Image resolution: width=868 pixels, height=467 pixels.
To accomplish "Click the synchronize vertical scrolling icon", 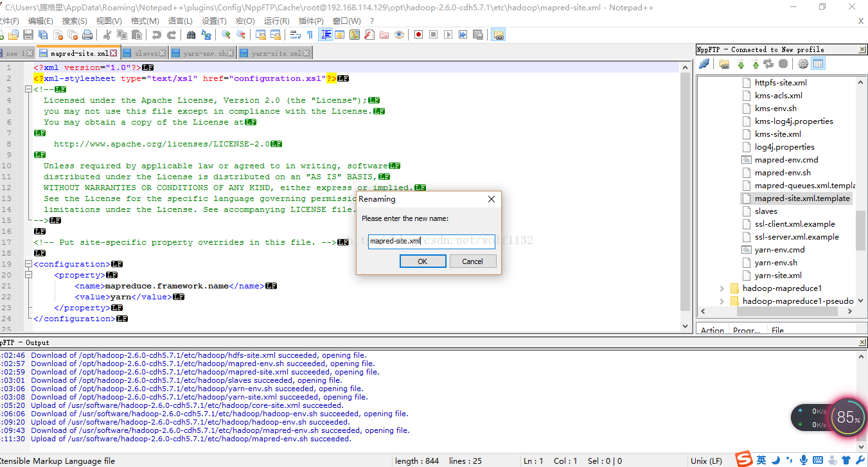I will click(261, 35).
